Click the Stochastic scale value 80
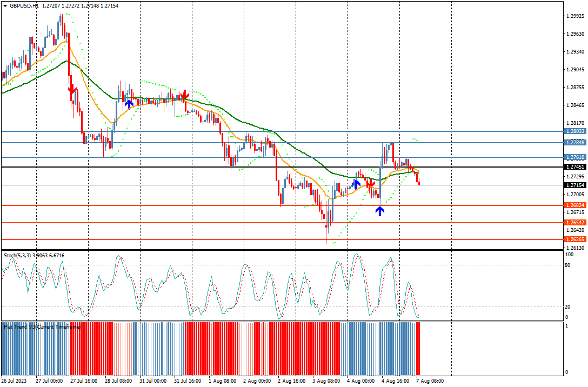The height and width of the screenshot is (387, 588). 568,265
